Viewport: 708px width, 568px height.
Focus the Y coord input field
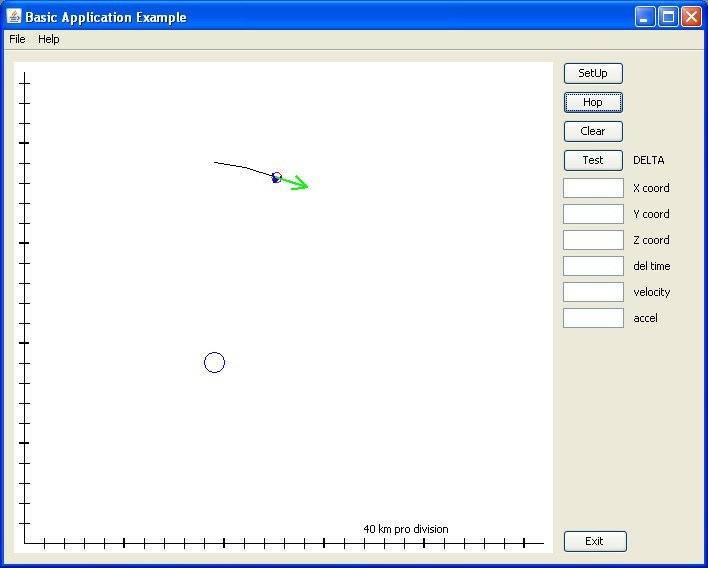point(593,214)
